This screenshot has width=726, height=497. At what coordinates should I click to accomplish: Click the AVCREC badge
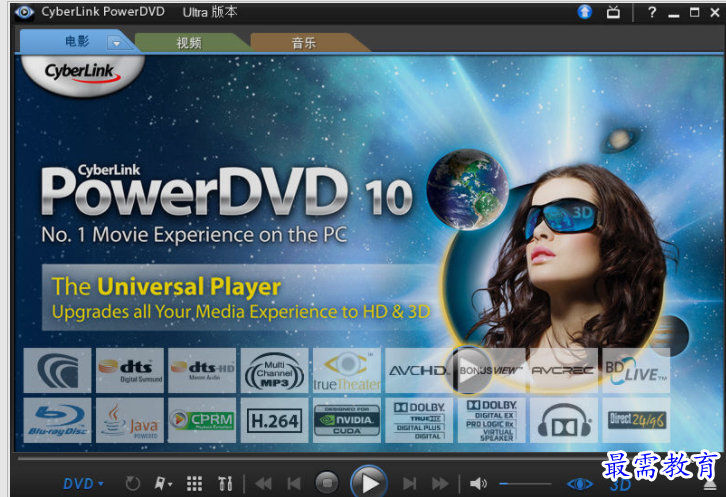(x=563, y=371)
